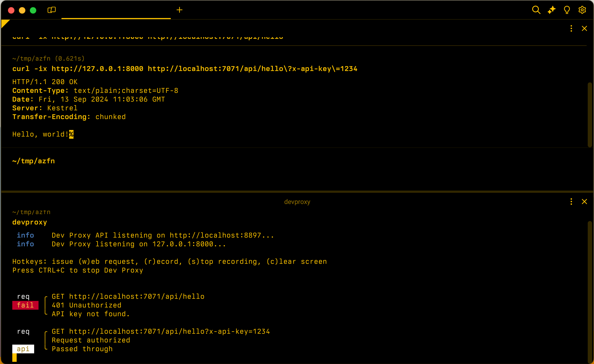Open the search icon in the title bar
Image resolution: width=594 pixels, height=364 pixels.
536,10
